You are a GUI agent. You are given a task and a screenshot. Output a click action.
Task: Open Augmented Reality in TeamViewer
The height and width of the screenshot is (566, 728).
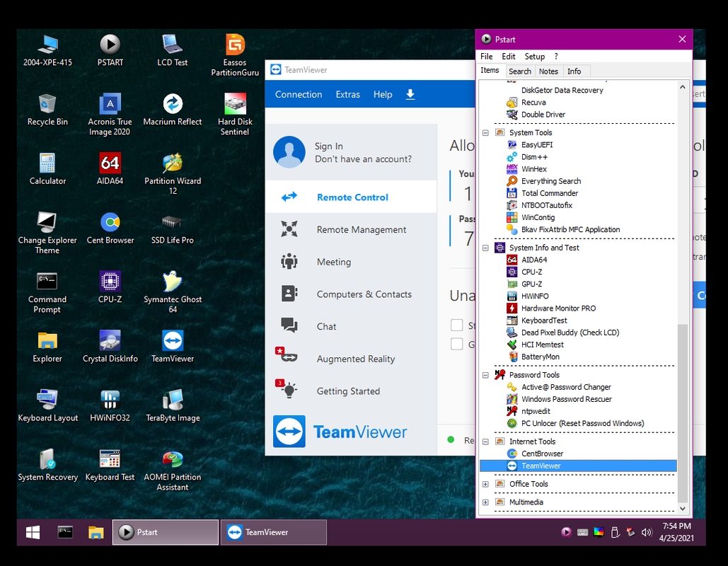click(352, 359)
